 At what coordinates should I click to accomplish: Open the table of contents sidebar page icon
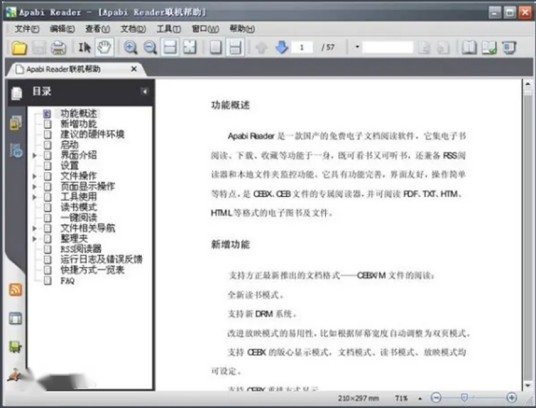(16, 93)
